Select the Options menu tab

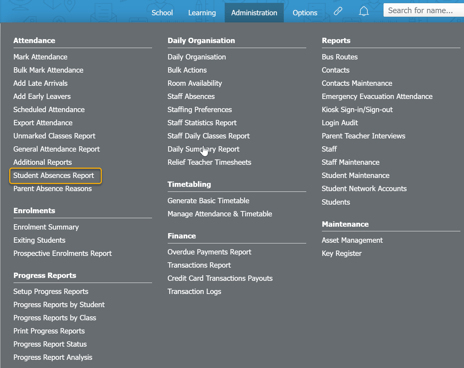[305, 13]
